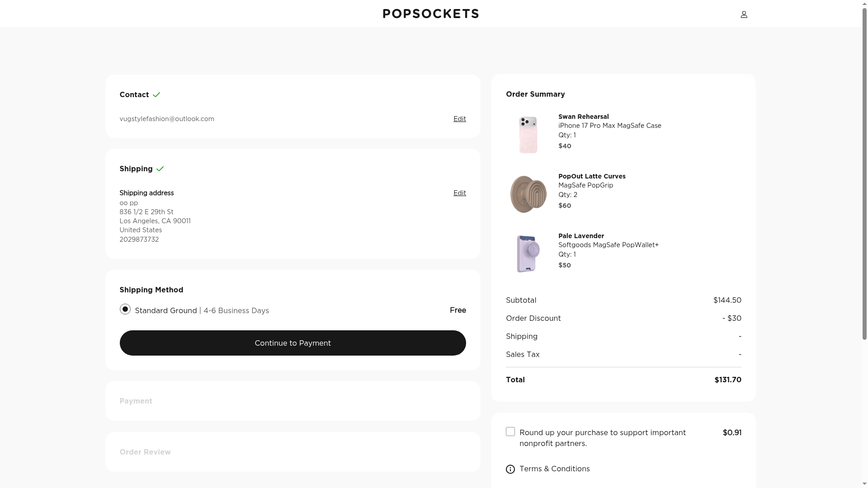Click the Terms & Conditions info icon
Image resolution: width=868 pixels, height=488 pixels.
point(510,469)
